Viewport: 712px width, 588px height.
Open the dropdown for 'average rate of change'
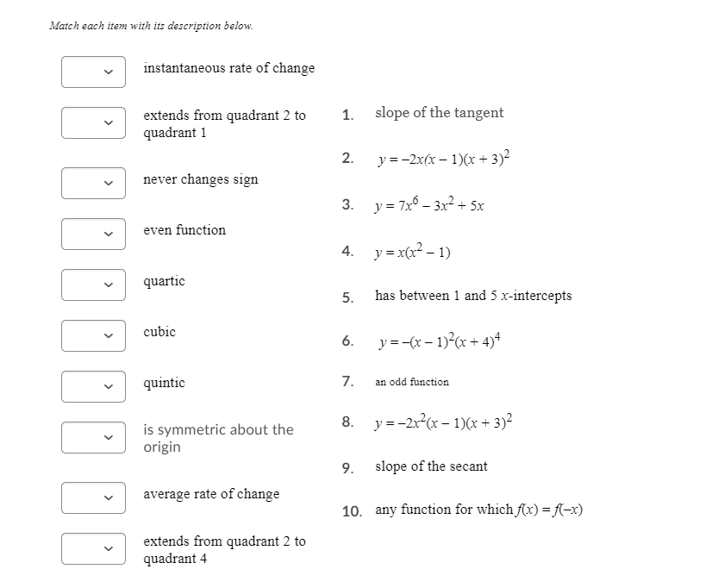coord(93,497)
